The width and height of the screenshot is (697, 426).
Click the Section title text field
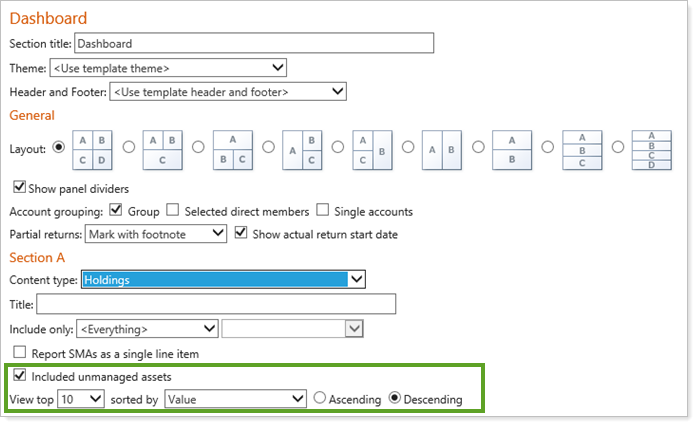point(254,43)
